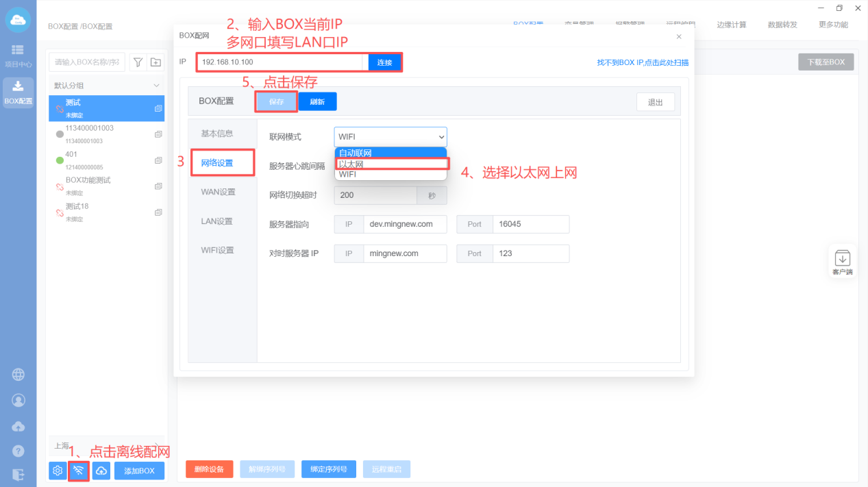Switch to the 网络设置 tab
Screen dimensions: 868x487
[216, 163]
